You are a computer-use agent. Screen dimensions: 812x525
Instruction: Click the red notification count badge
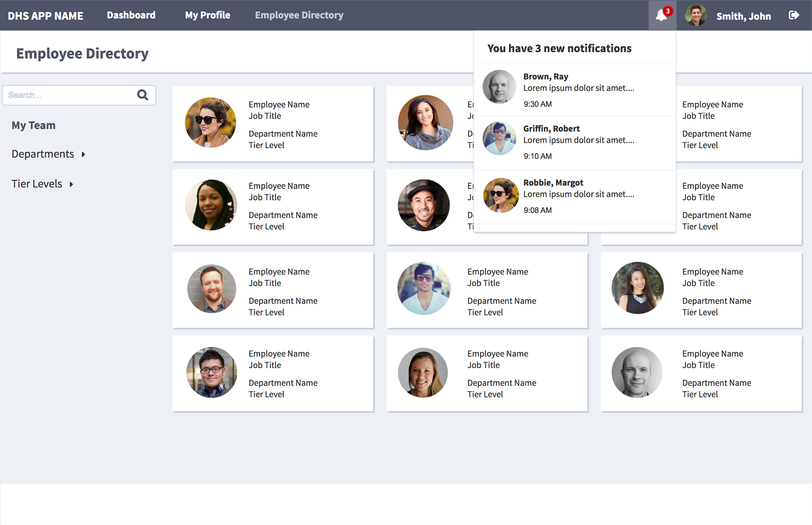coord(668,11)
